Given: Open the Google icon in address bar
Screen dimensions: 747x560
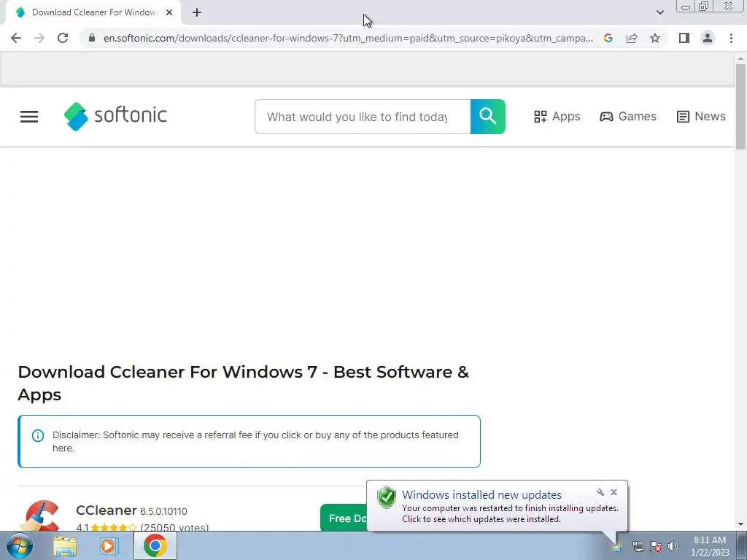Looking at the screenshot, I should click(x=608, y=38).
